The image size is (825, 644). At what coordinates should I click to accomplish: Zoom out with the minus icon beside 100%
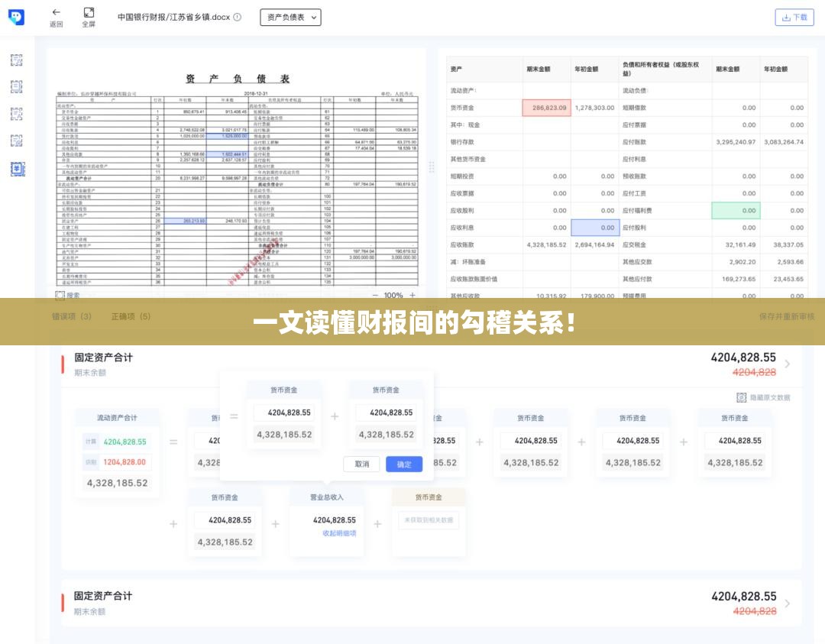click(x=375, y=295)
